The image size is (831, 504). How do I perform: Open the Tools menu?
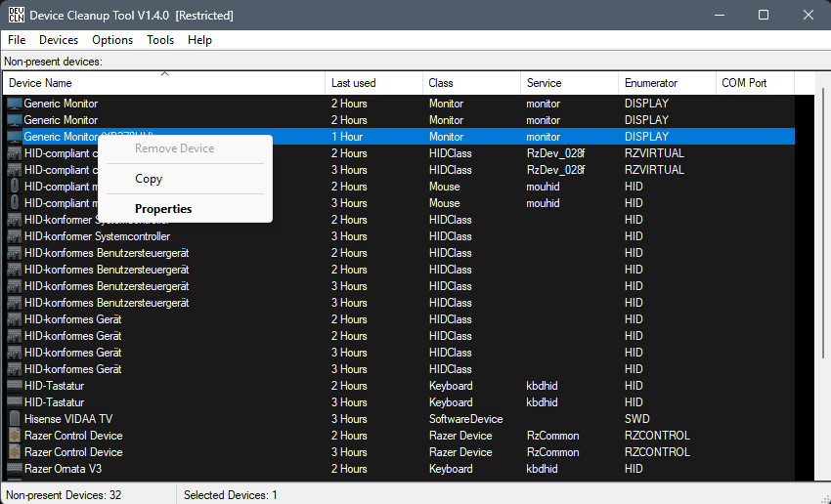[x=160, y=40]
